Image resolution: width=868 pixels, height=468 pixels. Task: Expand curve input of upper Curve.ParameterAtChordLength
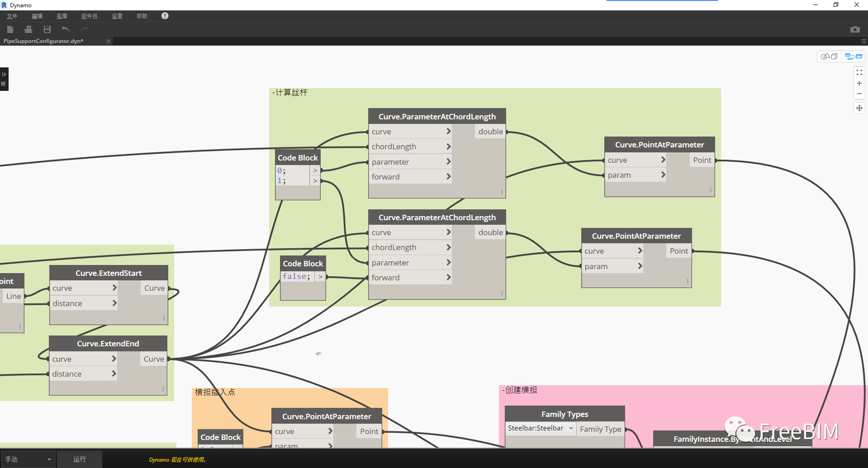click(448, 132)
